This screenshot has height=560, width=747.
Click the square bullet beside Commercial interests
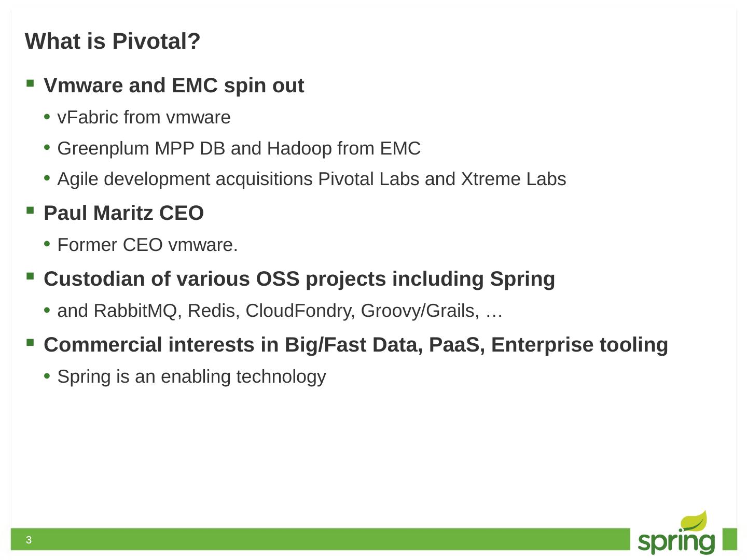click(x=30, y=342)
